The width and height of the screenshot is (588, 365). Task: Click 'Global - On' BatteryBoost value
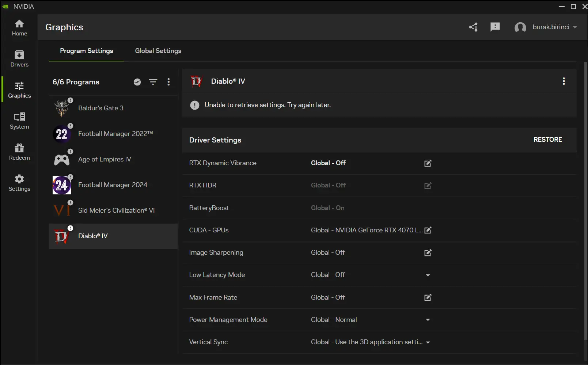click(x=328, y=208)
